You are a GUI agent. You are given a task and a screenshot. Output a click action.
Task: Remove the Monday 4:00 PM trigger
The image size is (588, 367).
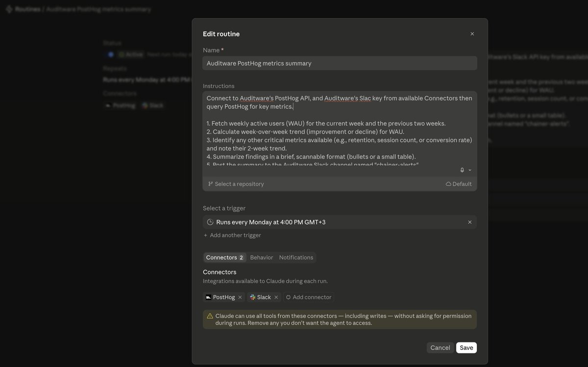[x=469, y=222]
